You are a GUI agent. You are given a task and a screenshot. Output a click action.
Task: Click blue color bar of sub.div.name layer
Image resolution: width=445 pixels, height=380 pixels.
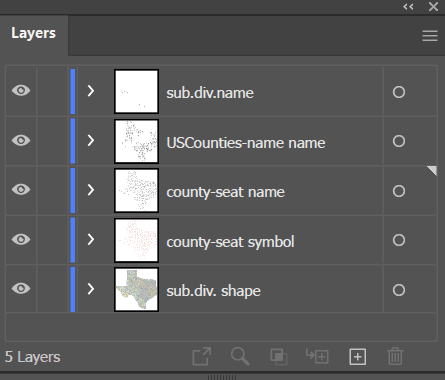(73, 91)
